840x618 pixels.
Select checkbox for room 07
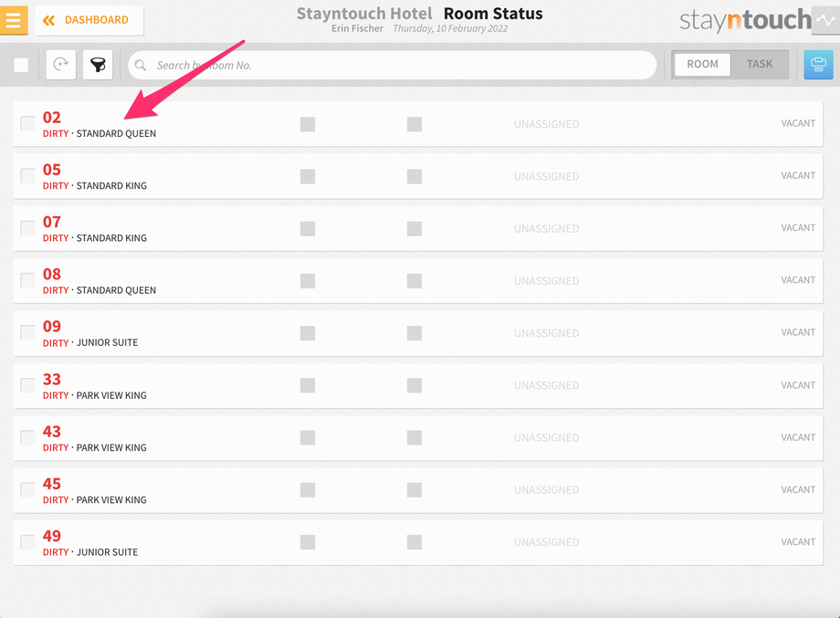28,227
